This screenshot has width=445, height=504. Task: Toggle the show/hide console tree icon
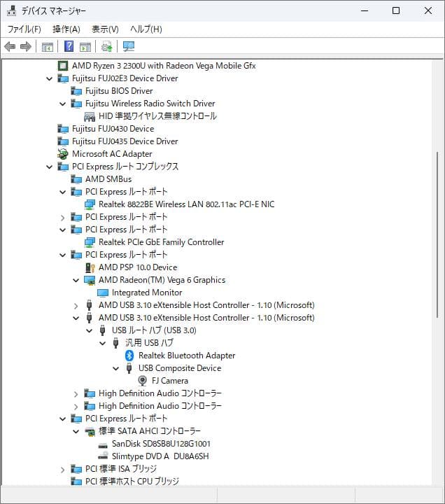(48, 47)
